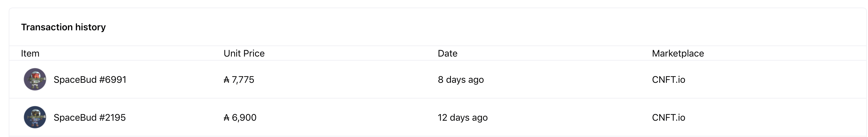Select the Marketplace column header
The image size is (868, 137).
(x=678, y=54)
